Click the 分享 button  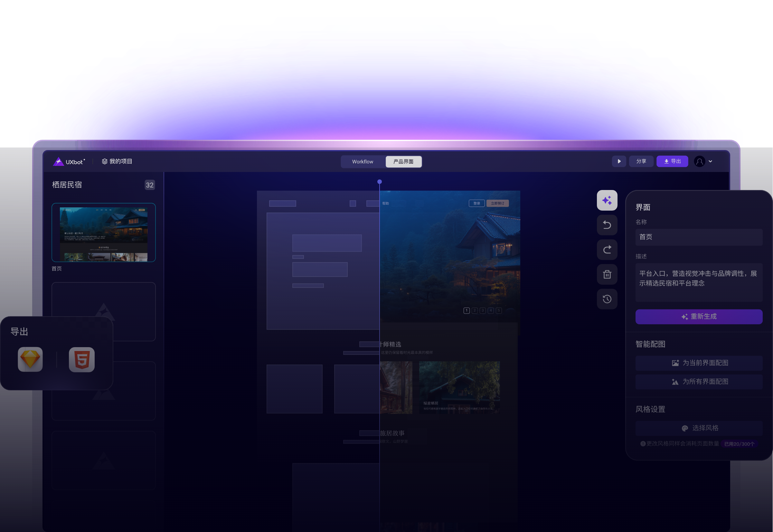[x=641, y=161]
